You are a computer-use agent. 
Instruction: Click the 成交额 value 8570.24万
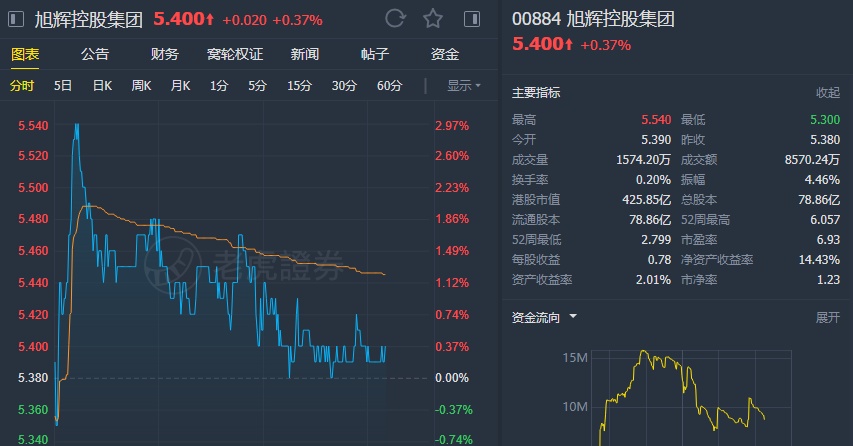point(812,160)
